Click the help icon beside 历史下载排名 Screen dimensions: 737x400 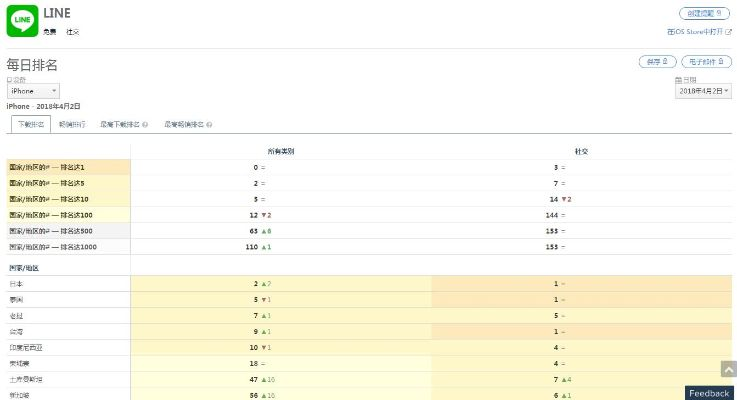(x=146, y=125)
